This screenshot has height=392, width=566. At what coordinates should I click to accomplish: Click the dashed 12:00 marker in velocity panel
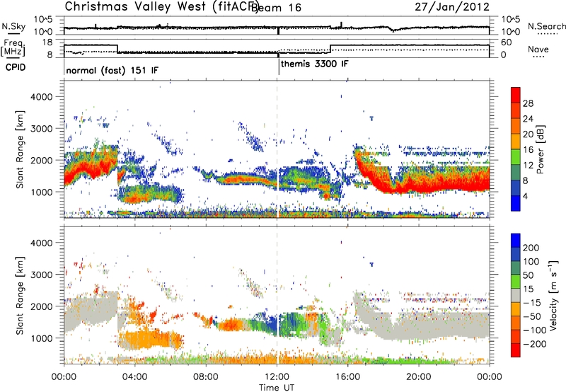click(277, 295)
